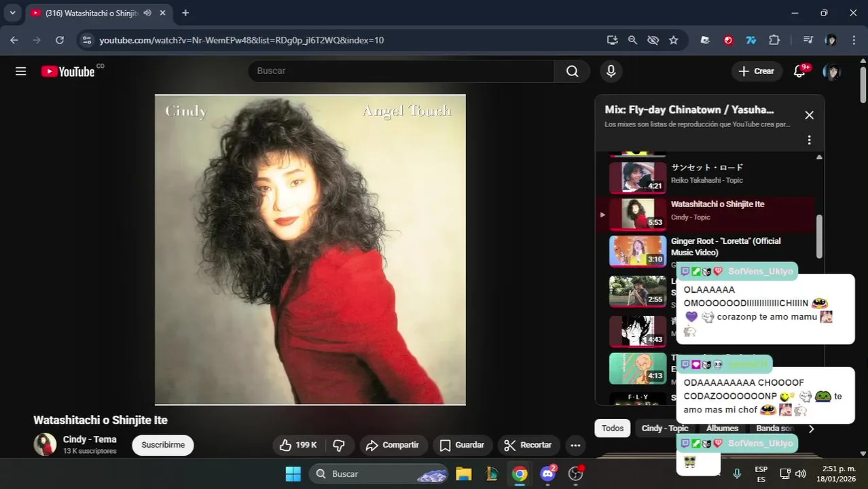
Task: Open the playlist thumbnail lasting 2:55
Action: point(637,291)
